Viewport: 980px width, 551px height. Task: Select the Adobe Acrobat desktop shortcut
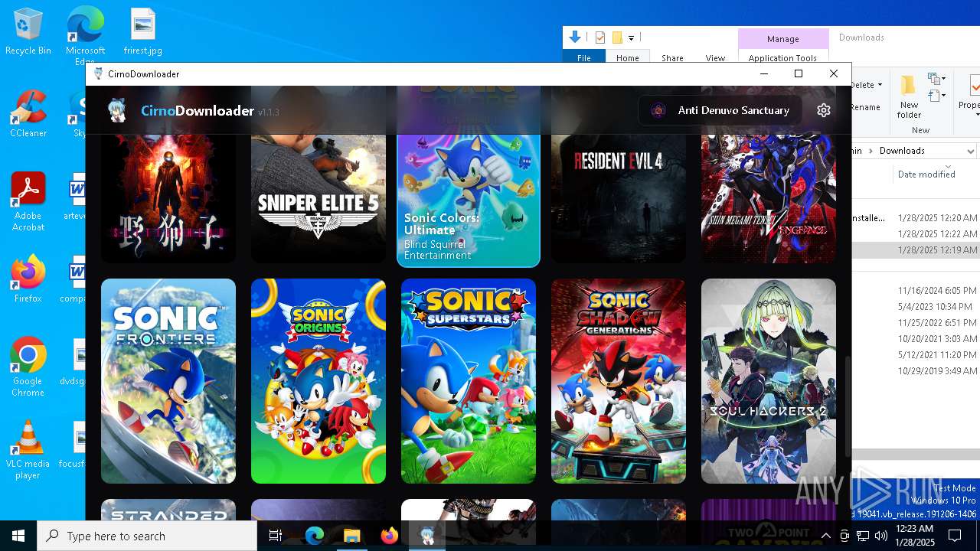28,202
